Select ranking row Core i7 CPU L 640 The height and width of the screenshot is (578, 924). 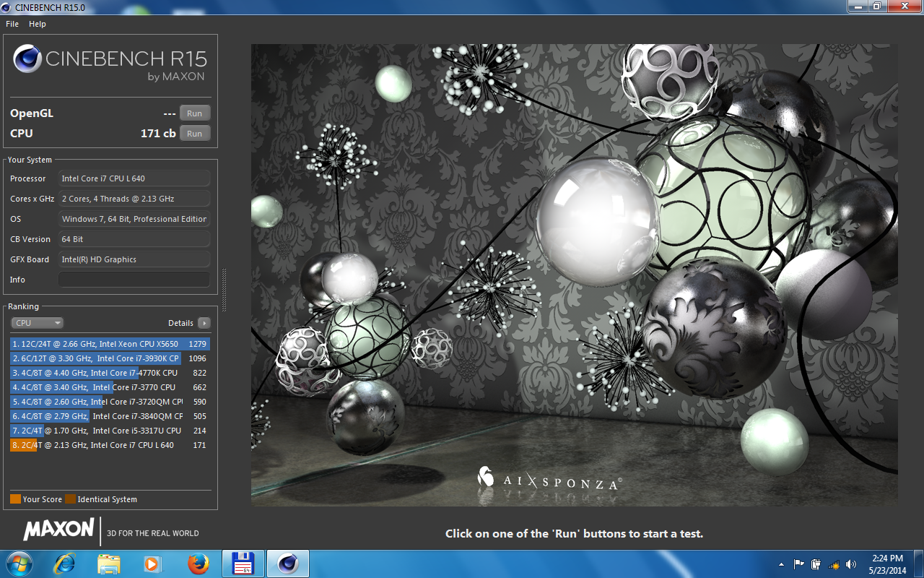coord(110,445)
